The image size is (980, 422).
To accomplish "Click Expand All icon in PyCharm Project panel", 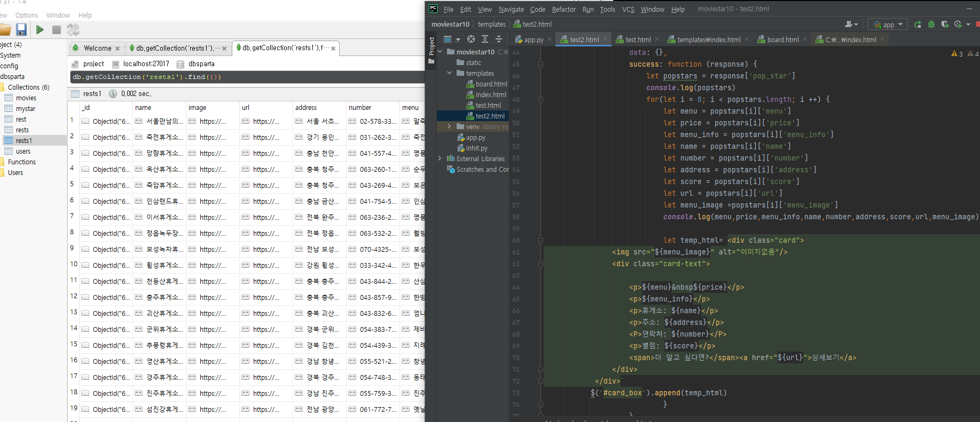I will click(x=485, y=39).
